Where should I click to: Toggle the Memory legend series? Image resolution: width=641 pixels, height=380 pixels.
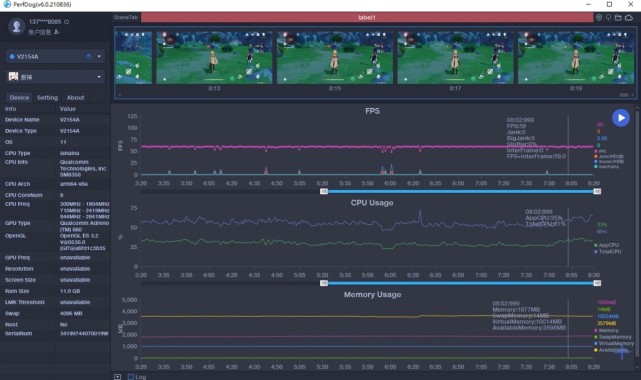pos(606,331)
